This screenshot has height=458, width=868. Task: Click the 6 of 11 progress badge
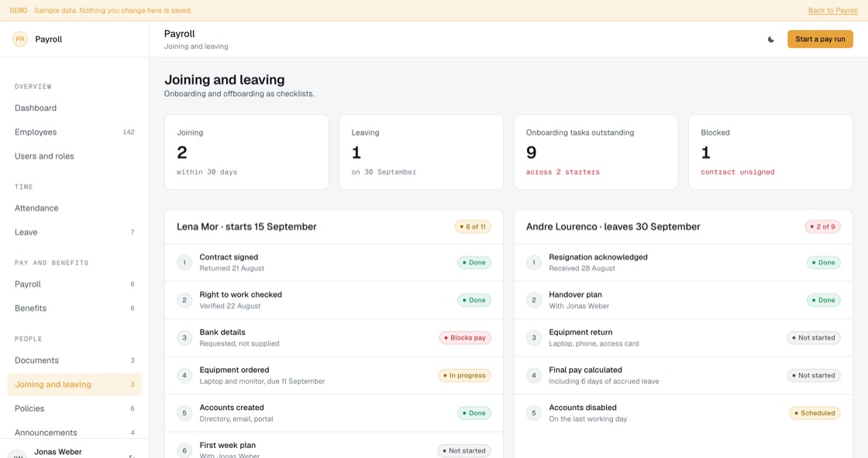click(473, 226)
